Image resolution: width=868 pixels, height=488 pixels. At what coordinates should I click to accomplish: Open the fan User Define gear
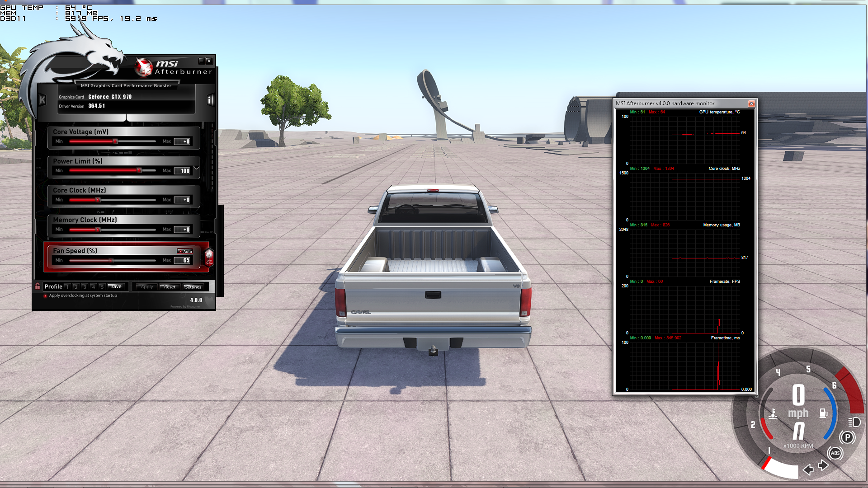pyautogui.click(x=209, y=258)
